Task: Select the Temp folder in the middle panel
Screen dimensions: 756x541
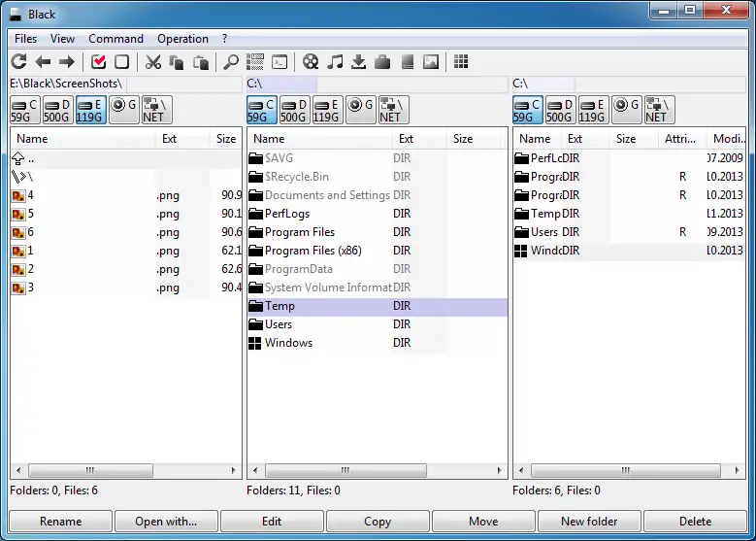Action: tap(378, 306)
